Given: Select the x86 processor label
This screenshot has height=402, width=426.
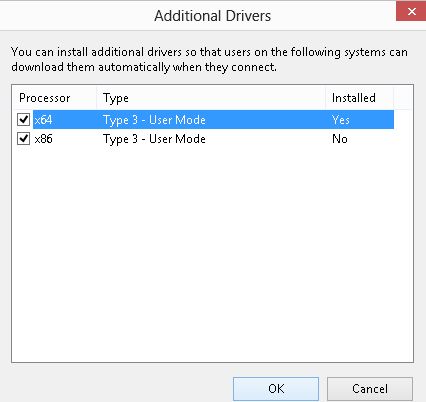Looking at the screenshot, I should point(43,139).
